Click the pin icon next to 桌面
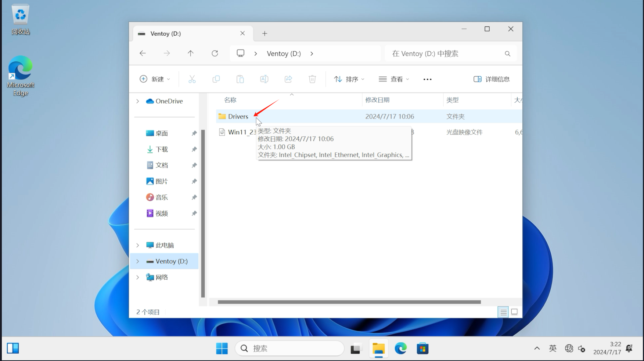Screen dimensions: 644x361 (194, 133)
